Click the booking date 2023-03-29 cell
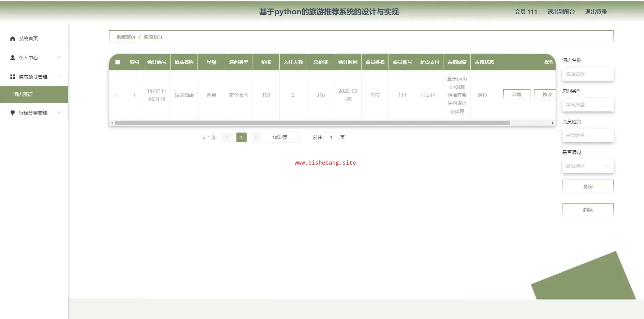Screen dimensions: 644x319 click(348, 95)
